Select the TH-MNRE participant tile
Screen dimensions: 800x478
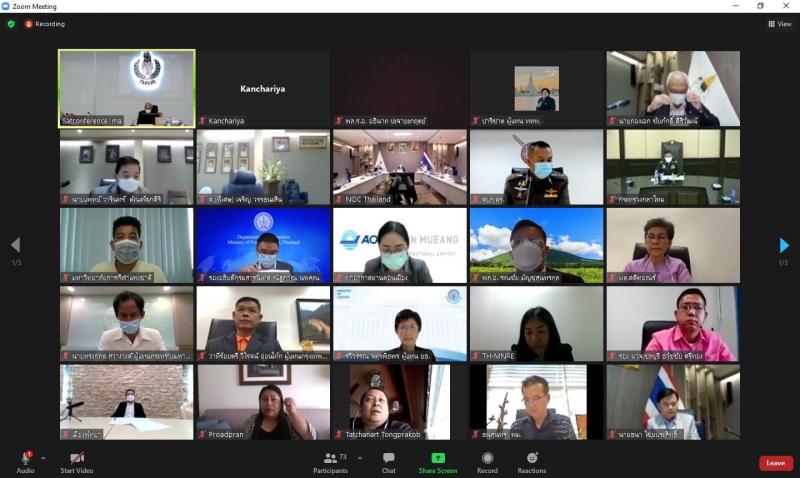tap(537, 323)
